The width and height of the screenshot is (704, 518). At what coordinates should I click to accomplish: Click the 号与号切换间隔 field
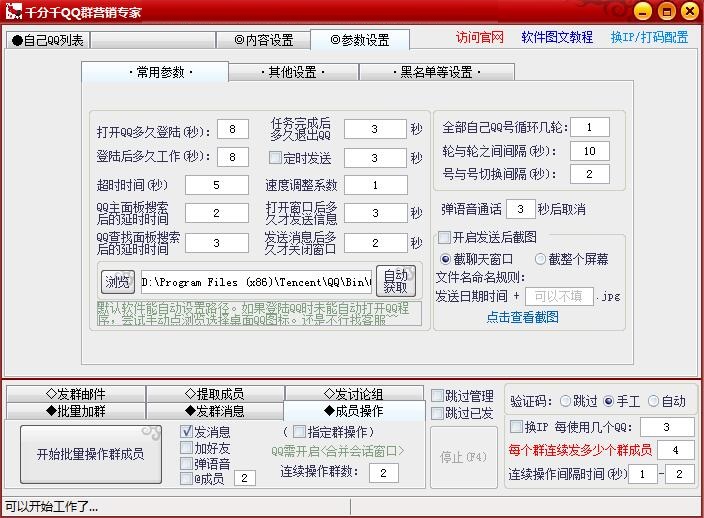point(590,174)
